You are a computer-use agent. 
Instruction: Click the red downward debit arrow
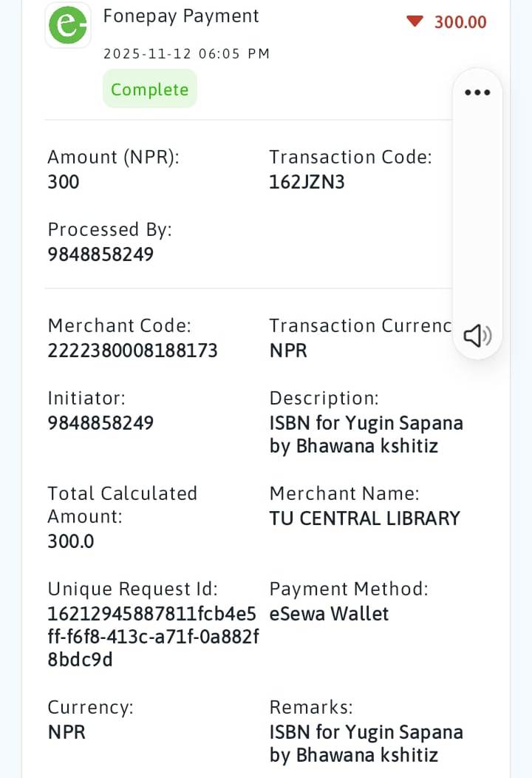[x=415, y=21]
